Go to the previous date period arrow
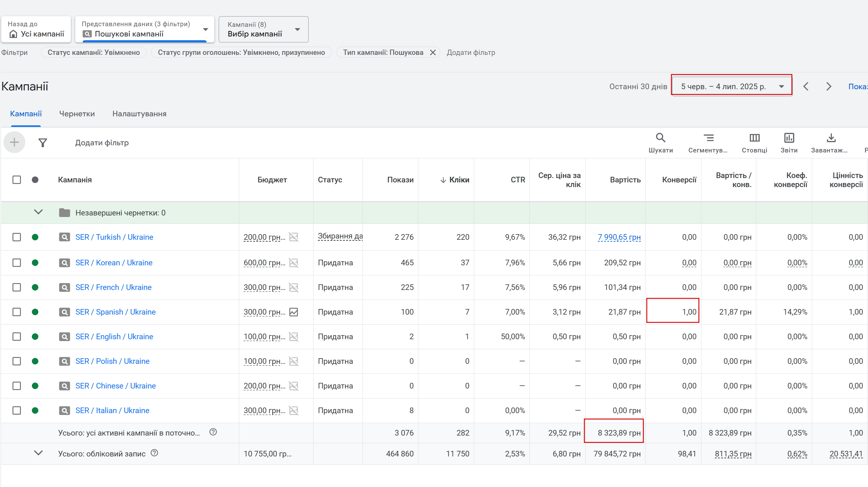 click(806, 87)
